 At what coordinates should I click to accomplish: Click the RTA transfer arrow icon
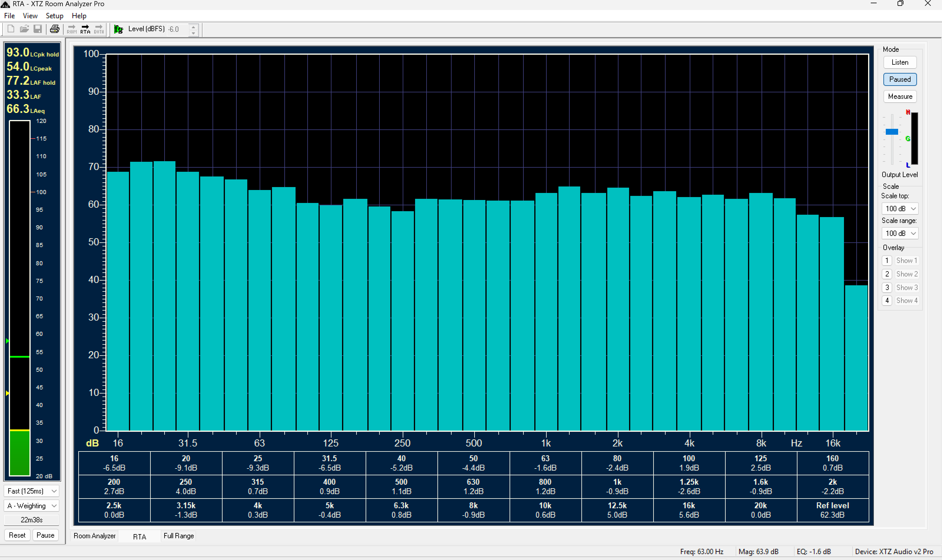[85, 29]
